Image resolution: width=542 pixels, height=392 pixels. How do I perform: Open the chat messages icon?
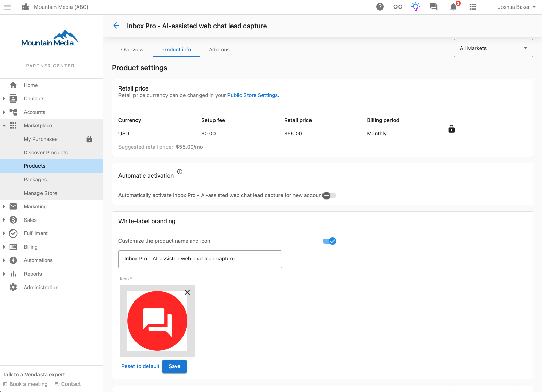434,7
